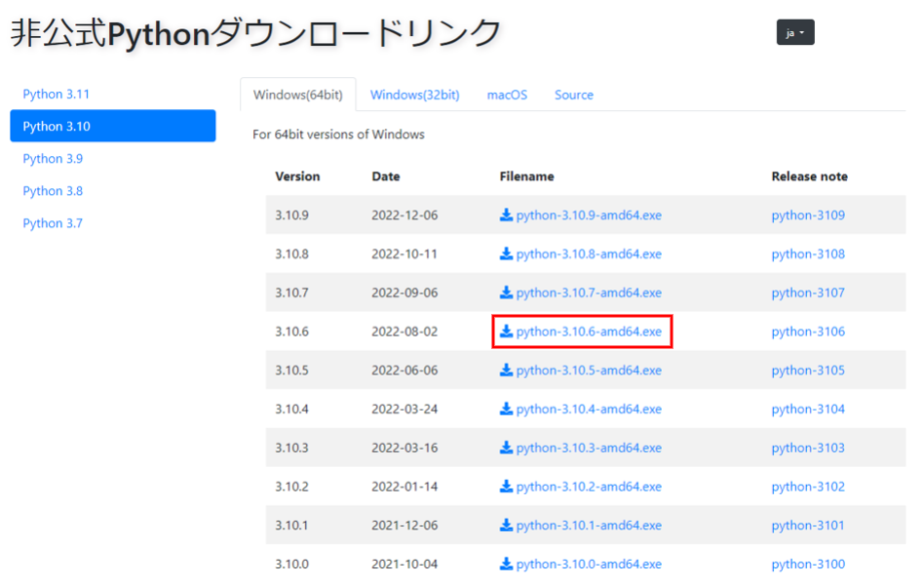Click the highlighted download icon for python-3.10.6-amd64.exe
924x585 pixels.
pos(507,331)
